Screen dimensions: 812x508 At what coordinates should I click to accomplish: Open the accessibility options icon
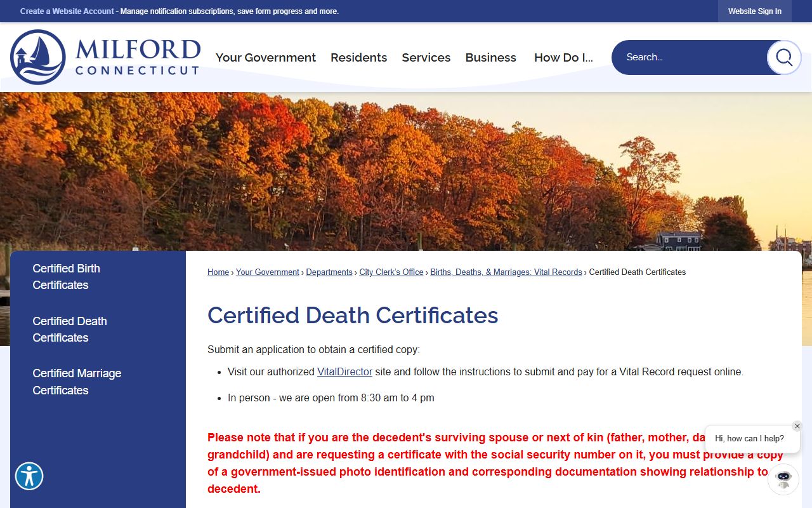(x=29, y=476)
